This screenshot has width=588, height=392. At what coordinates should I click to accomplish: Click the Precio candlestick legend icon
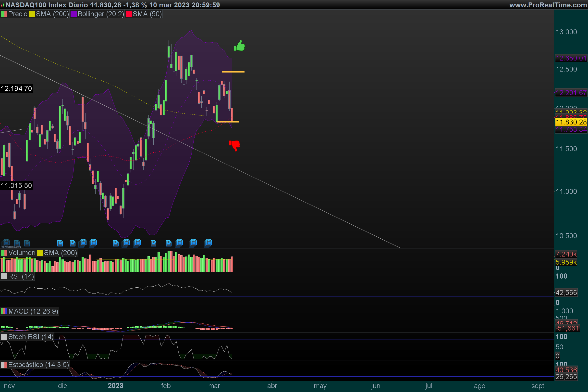pyautogui.click(x=4, y=14)
